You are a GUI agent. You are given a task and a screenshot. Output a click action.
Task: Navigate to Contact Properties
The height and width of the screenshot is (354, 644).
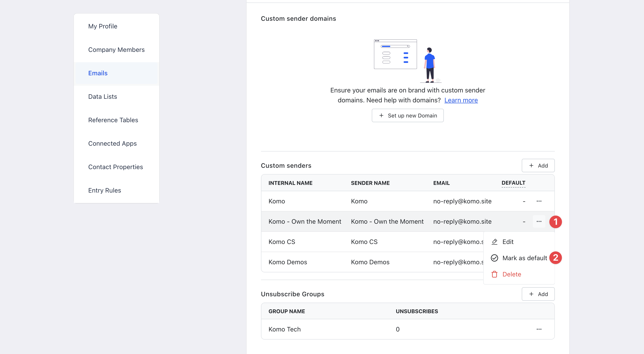point(116,167)
